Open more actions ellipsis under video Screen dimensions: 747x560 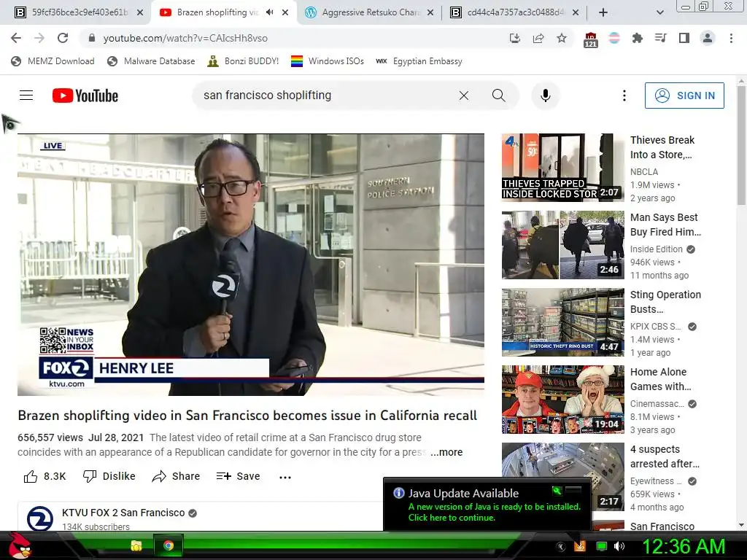pyautogui.click(x=285, y=477)
